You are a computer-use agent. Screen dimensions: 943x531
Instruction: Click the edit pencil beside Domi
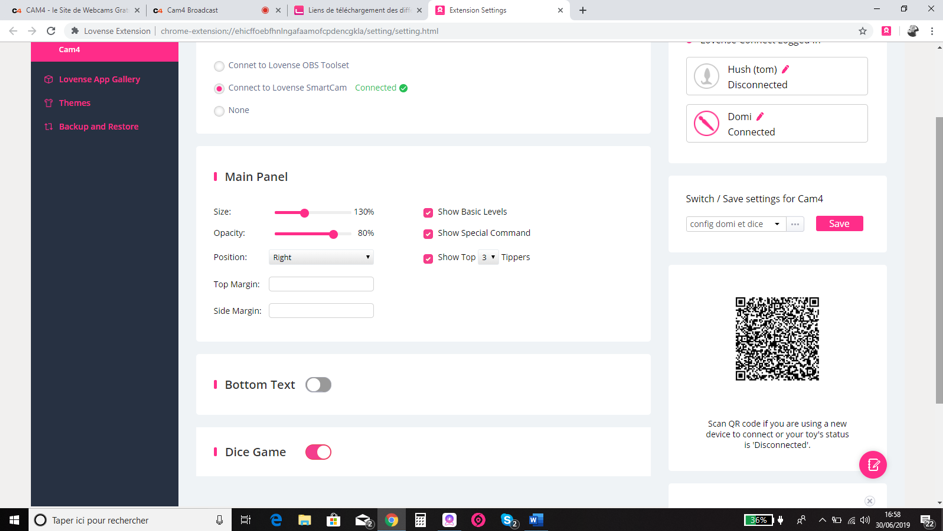pyautogui.click(x=760, y=116)
